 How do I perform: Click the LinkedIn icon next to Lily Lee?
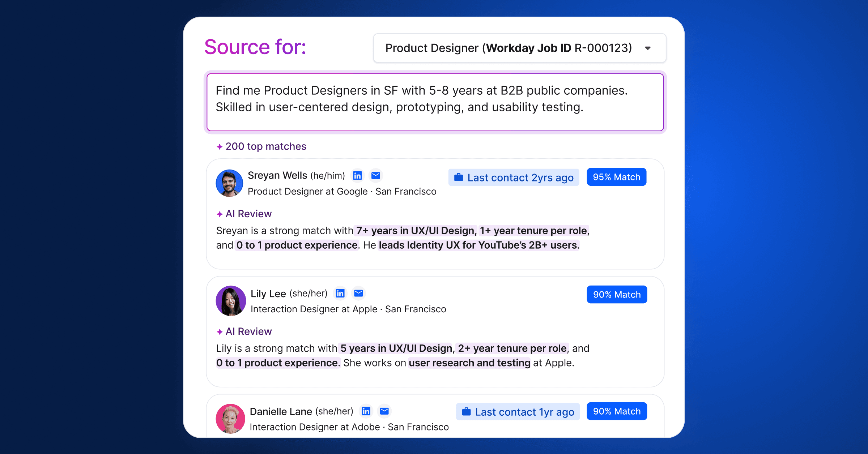pyautogui.click(x=340, y=293)
